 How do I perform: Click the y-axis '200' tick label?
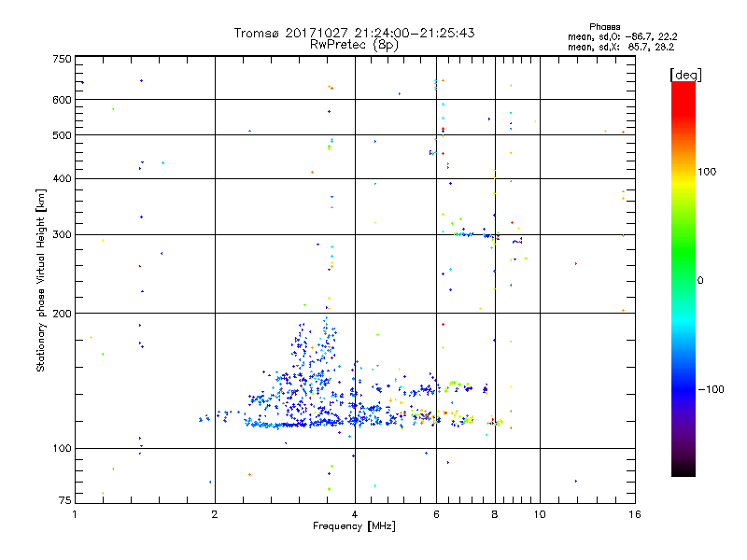click(x=62, y=314)
